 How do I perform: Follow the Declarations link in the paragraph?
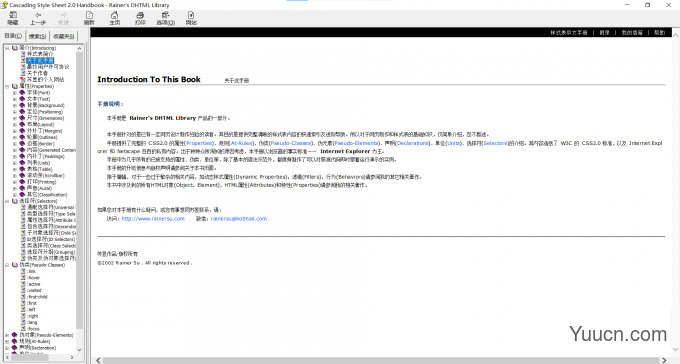pyautogui.click(x=413, y=143)
